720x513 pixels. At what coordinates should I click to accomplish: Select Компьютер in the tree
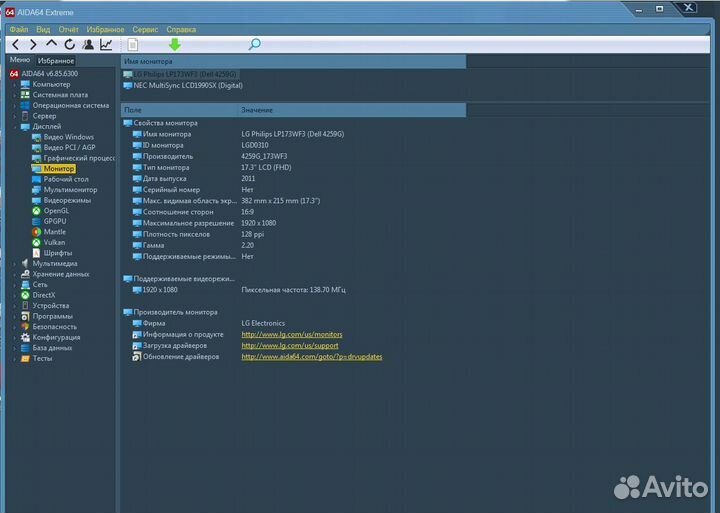pyautogui.click(x=45, y=84)
